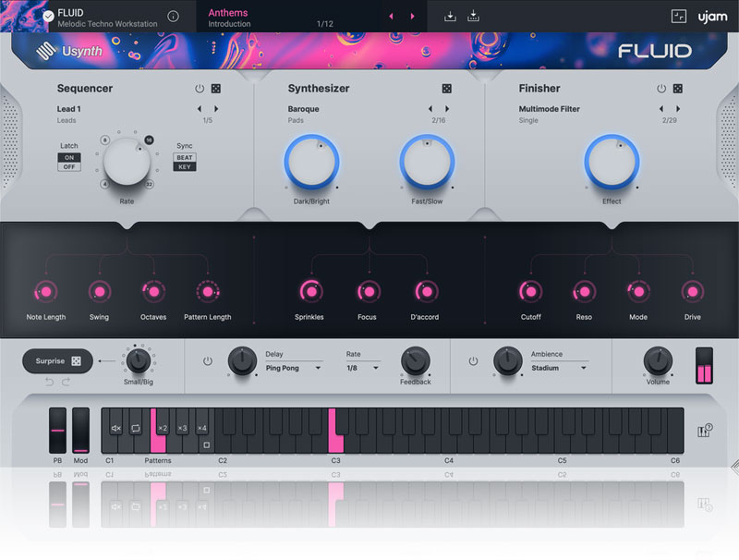Open the keyboard help settings icon
This screenshot has height=560, width=739.
(704, 430)
